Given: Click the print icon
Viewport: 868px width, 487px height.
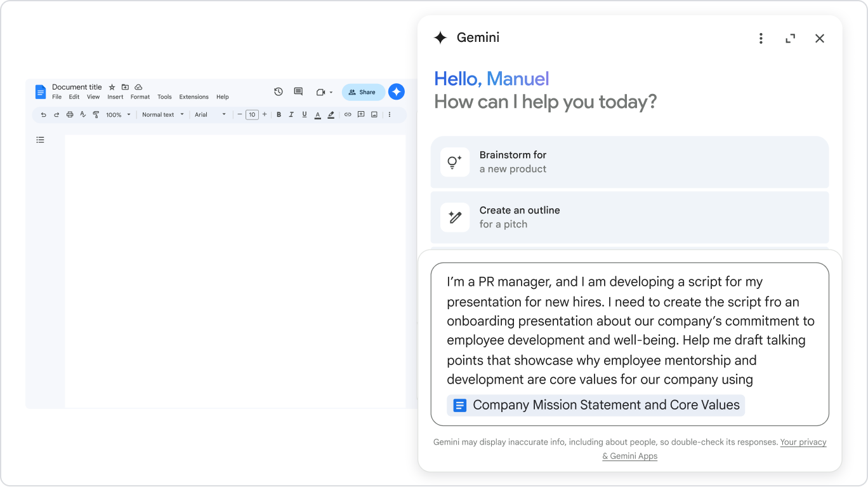Looking at the screenshot, I should point(70,115).
